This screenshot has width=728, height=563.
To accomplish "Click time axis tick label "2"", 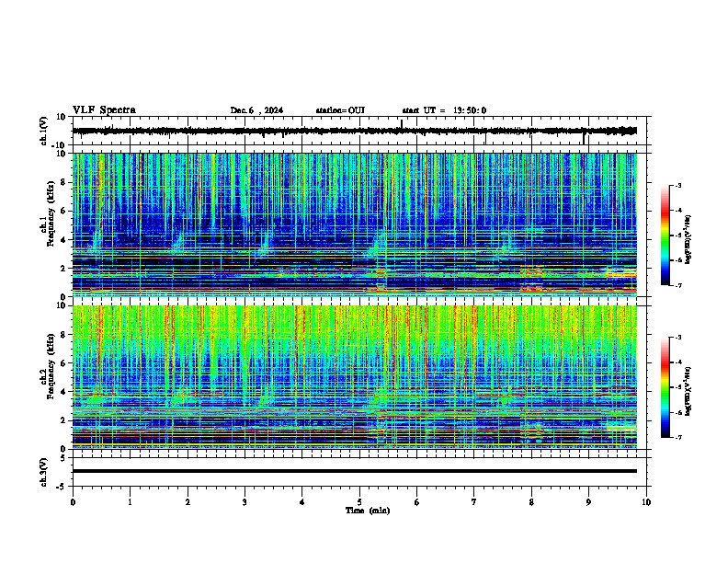I will (x=188, y=502).
